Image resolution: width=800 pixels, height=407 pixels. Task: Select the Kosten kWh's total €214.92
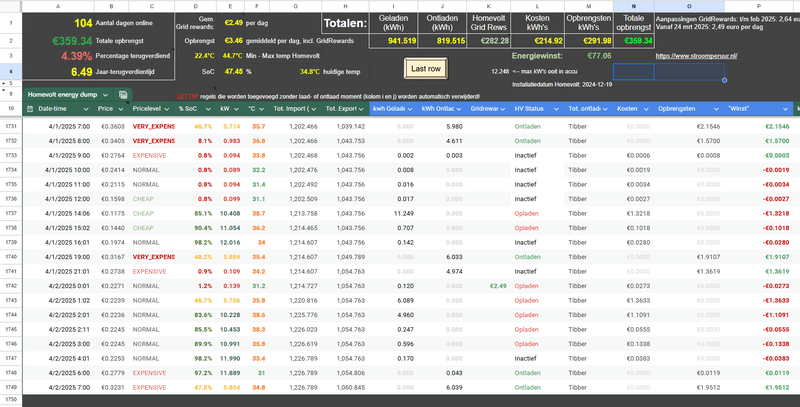tap(537, 41)
